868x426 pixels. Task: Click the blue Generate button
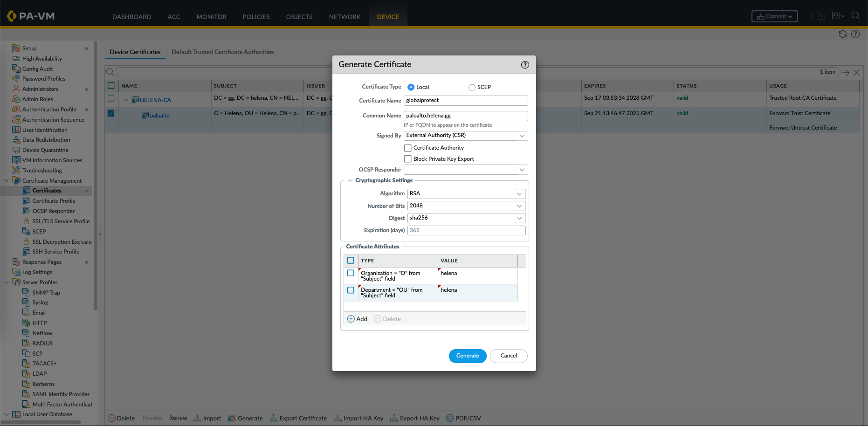click(467, 356)
